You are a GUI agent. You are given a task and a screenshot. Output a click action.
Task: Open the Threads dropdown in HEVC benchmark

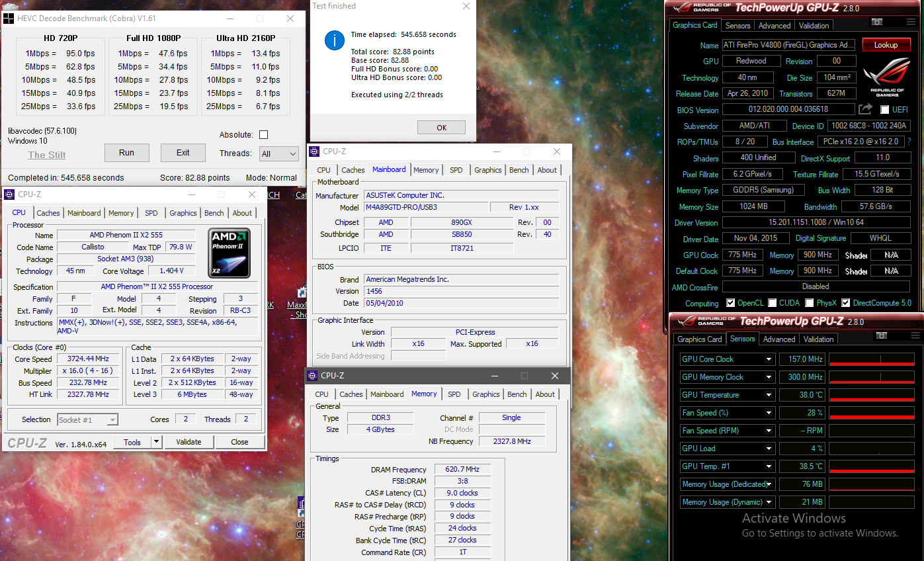pos(279,153)
